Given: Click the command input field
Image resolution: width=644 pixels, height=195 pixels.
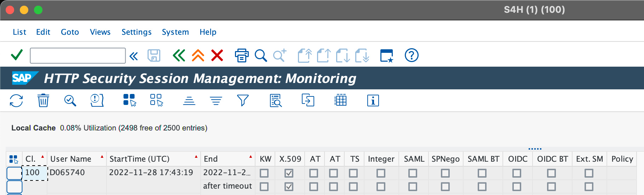Looking at the screenshot, I should click(78, 56).
